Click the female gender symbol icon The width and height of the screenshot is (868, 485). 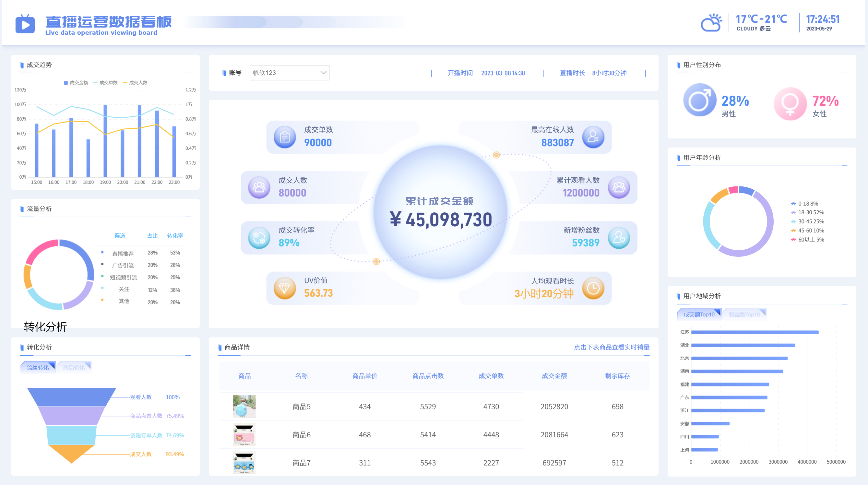[790, 103]
